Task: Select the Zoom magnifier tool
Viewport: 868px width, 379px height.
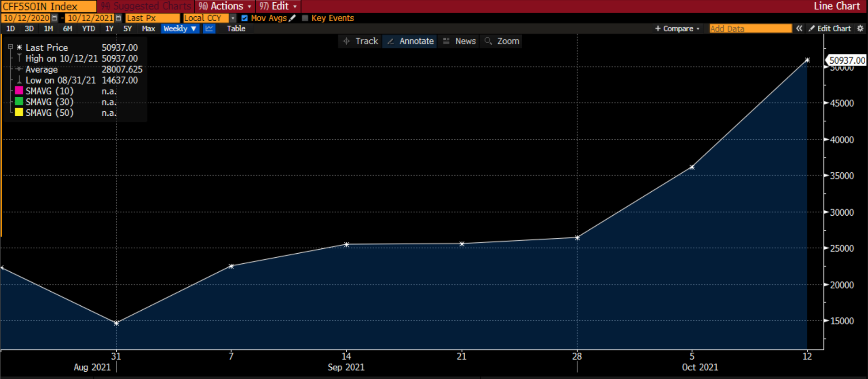Action: point(502,41)
